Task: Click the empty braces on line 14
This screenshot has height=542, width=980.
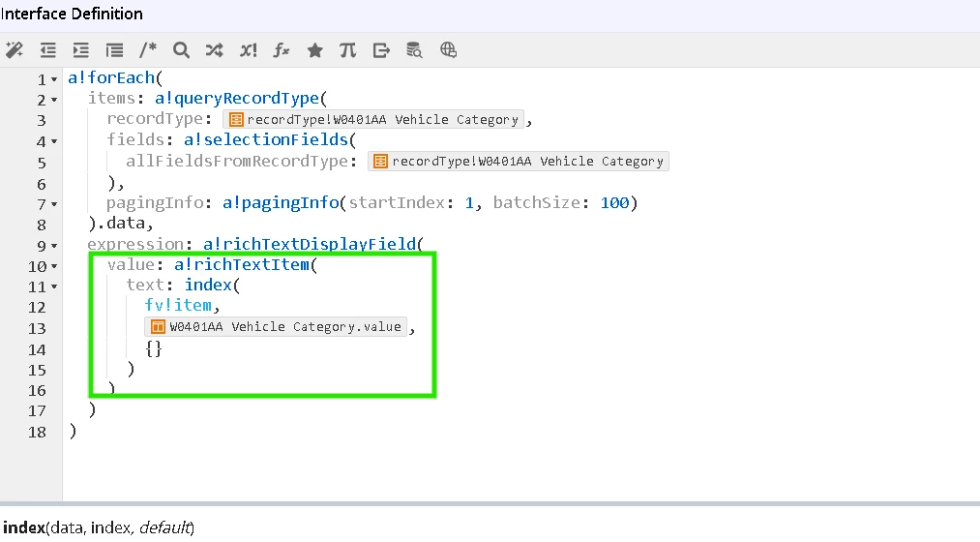Action: 154,348
